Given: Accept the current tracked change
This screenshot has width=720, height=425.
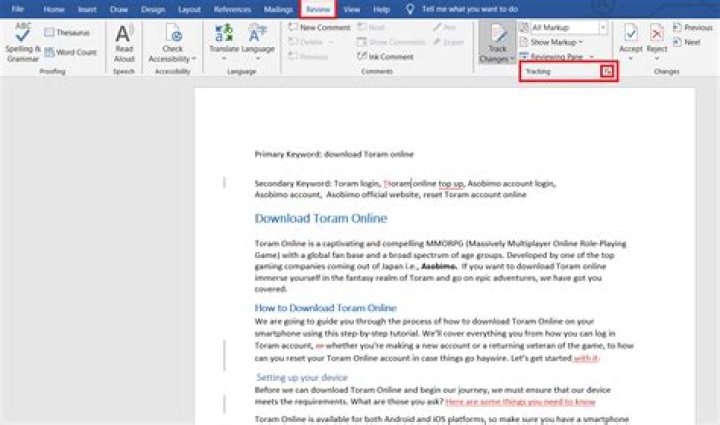Looking at the screenshot, I should point(631,38).
